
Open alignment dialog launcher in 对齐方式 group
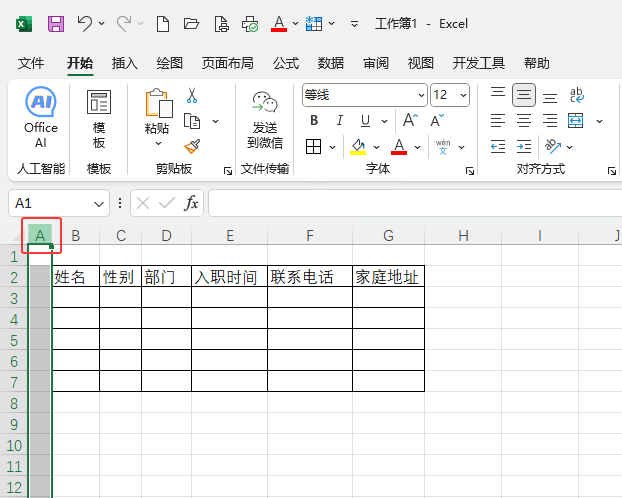coord(612,171)
